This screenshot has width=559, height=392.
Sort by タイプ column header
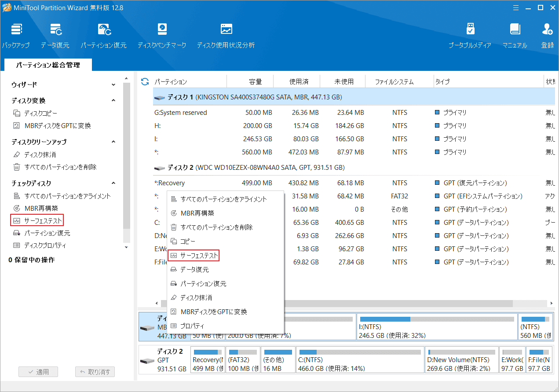pos(488,81)
